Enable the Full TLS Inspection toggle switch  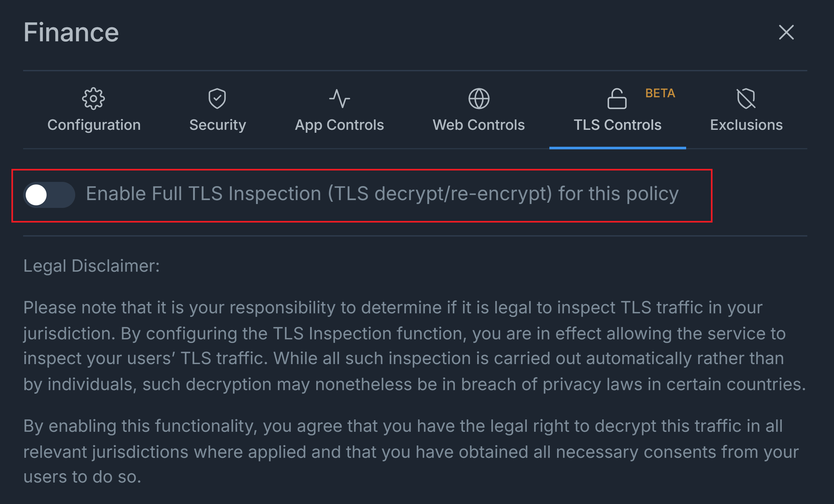[x=49, y=195]
